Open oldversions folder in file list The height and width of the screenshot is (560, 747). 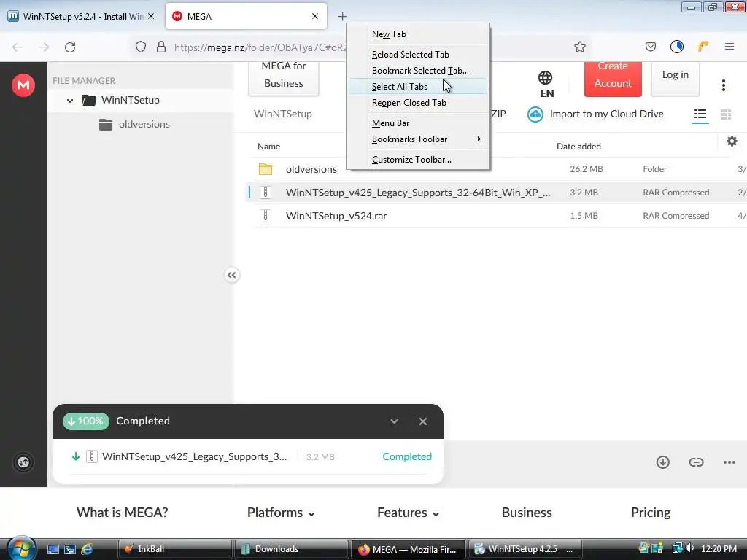pos(311,169)
